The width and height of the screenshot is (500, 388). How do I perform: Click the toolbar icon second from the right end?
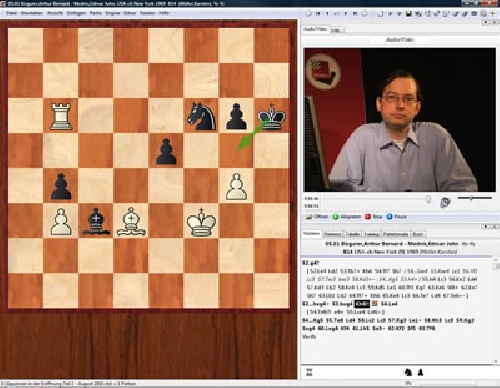tap(484, 14)
